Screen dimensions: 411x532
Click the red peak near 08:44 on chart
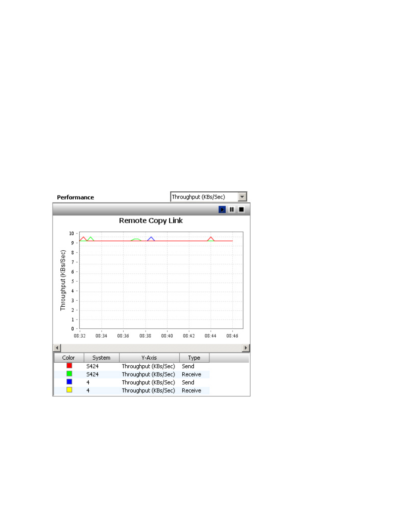click(211, 238)
